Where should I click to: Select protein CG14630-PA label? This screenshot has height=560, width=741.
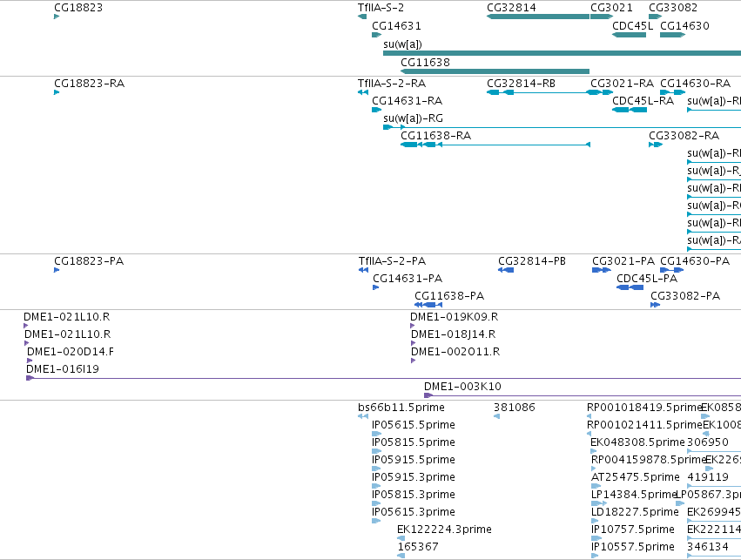click(x=695, y=261)
